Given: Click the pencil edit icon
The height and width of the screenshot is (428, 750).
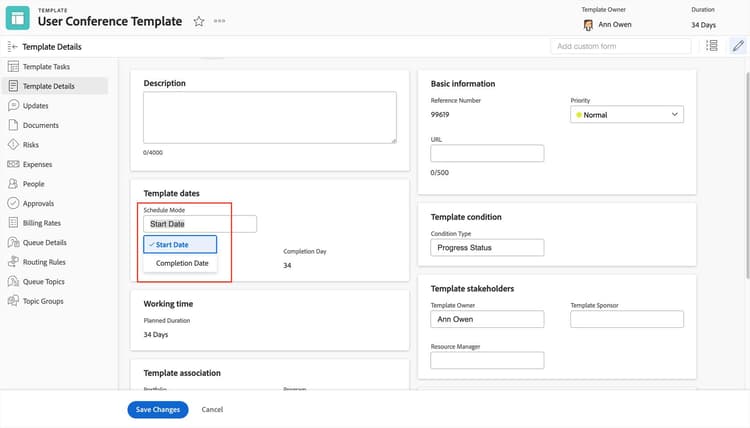Looking at the screenshot, I should [x=738, y=46].
